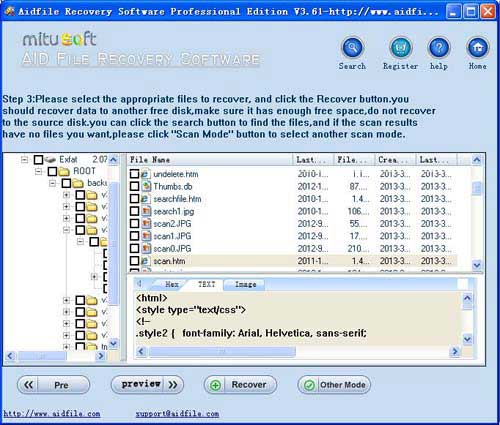Screen dimensions: 500x425
Task: Click the preview button
Action: pos(147,384)
